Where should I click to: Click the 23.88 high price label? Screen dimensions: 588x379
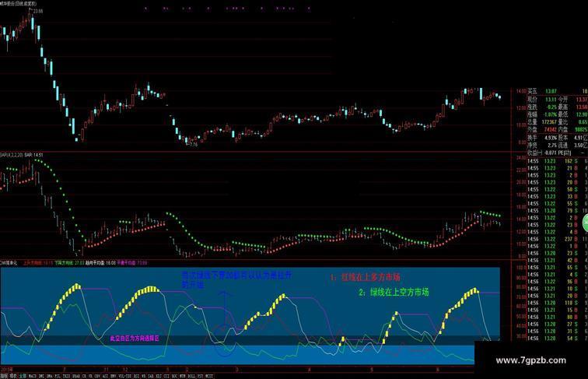pyautogui.click(x=38, y=11)
